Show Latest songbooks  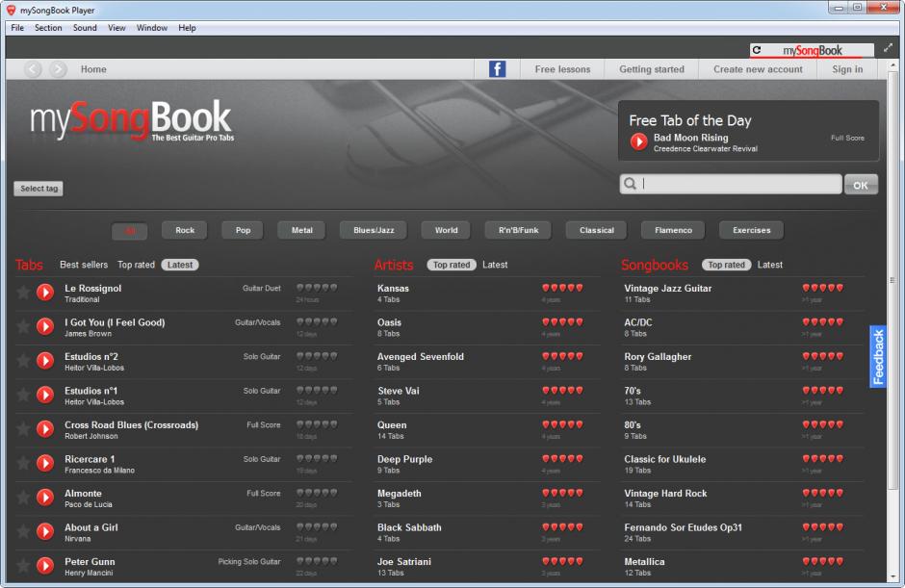click(x=770, y=265)
